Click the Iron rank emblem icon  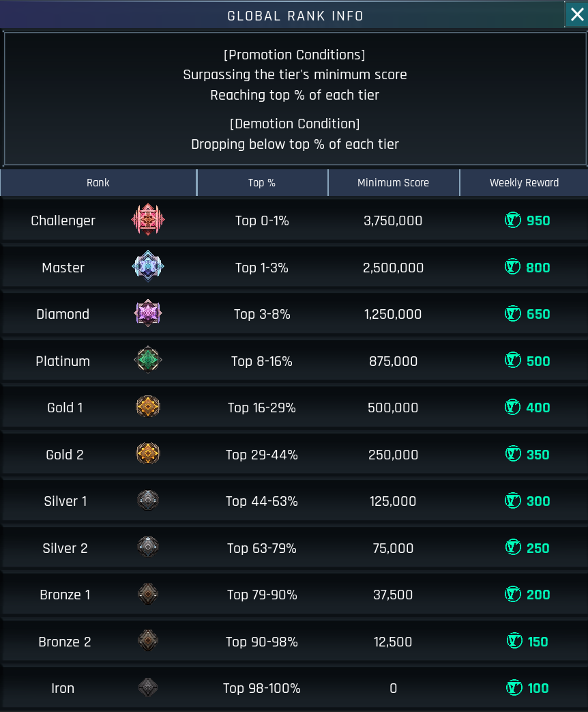pyautogui.click(x=148, y=687)
